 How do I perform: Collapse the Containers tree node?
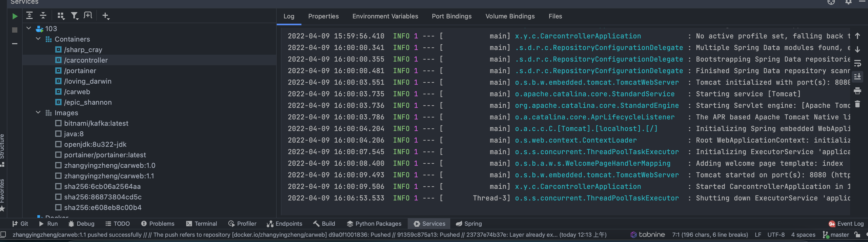(x=38, y=39)
